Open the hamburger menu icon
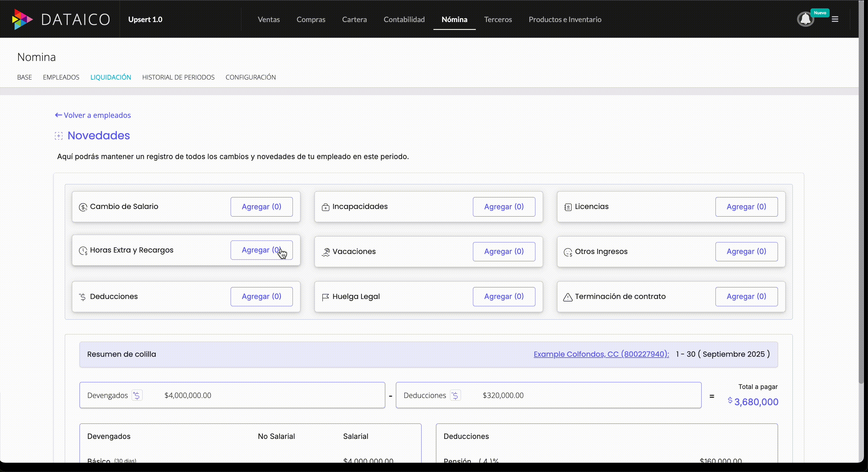This screenshot has width=868, height=472. point(835,19)
